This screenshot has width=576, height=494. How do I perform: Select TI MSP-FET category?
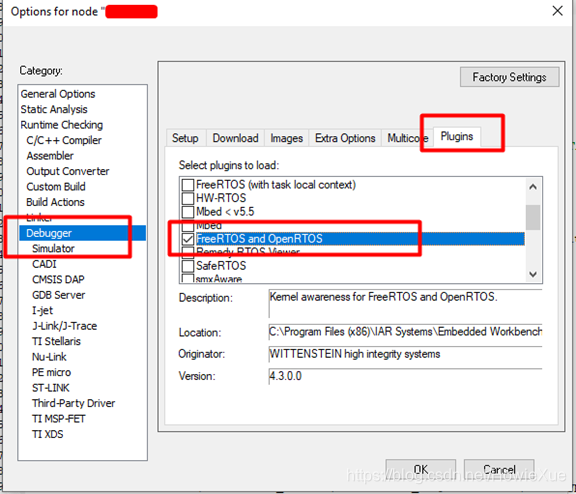point(59,419)
